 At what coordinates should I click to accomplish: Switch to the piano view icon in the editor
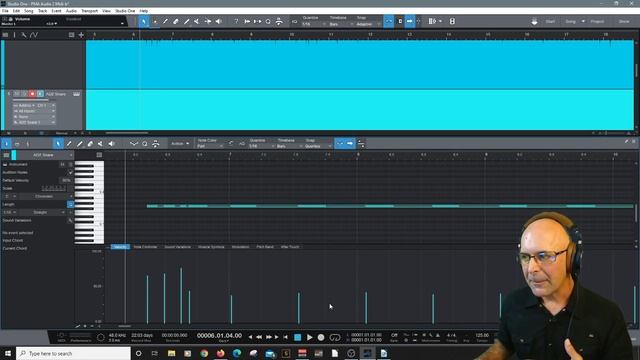pyautogui.click(x=7, y=144)
